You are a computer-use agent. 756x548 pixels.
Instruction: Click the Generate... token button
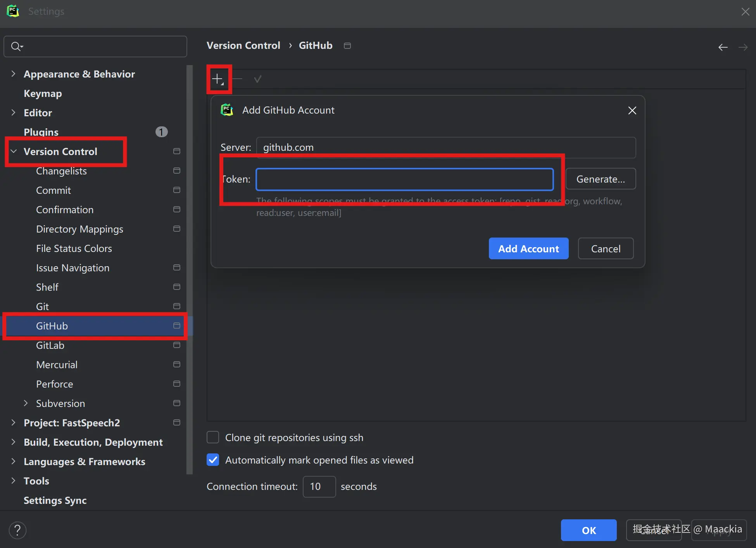(600, 179)
